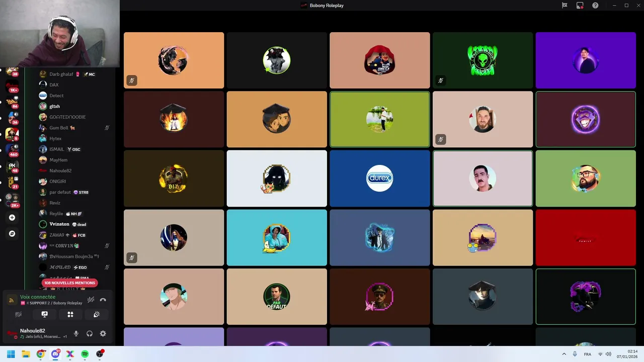Open the server with the 48 badge
The height and width of the screenshot is (362, 644).
(12, 167)
